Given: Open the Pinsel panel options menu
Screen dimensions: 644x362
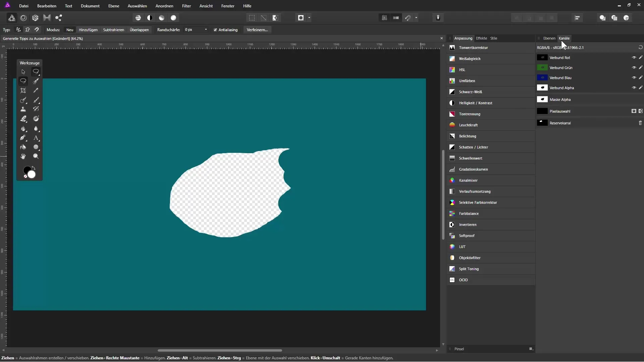Looking at the screenshot, I should click(531, 349).
